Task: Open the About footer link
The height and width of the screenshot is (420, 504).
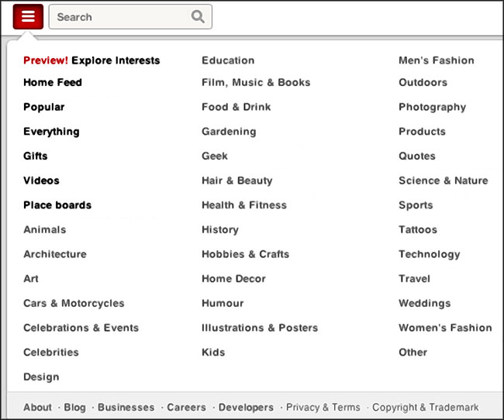Action: coord(38,407)
